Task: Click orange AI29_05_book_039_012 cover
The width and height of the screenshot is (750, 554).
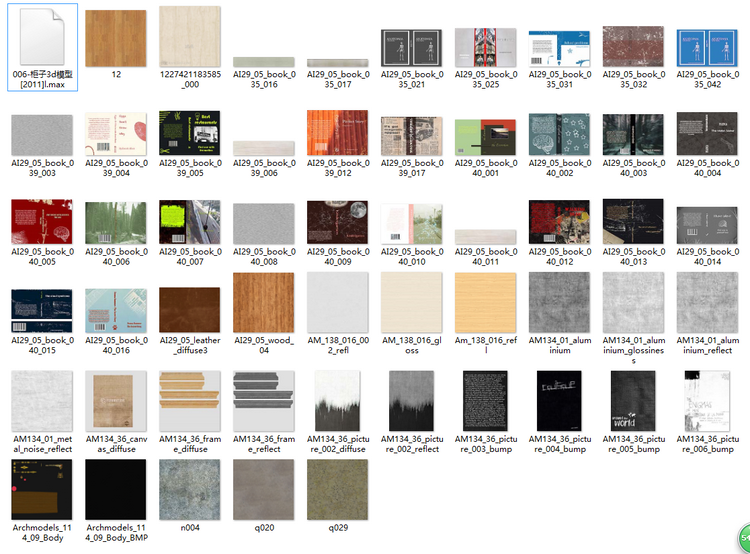Action: tap(338, 133)
